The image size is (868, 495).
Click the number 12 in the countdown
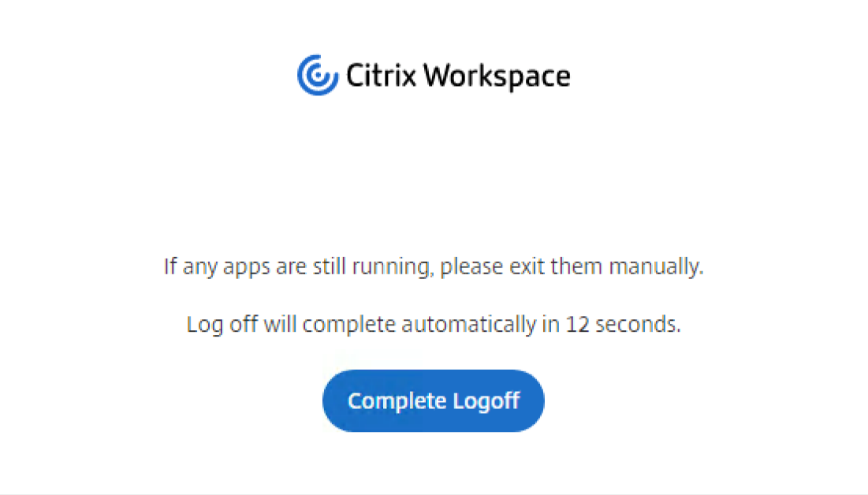tap(577, 325)
